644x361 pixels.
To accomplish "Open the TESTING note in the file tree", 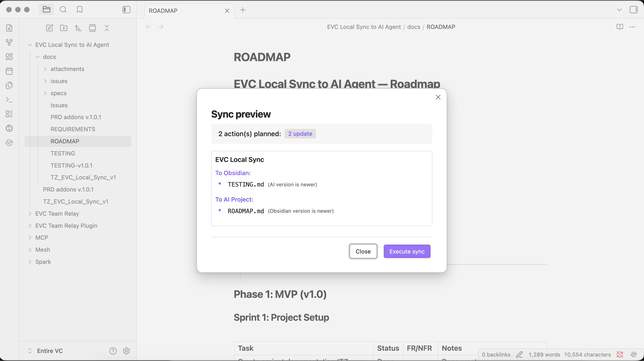I will click(x=63, y=153).
